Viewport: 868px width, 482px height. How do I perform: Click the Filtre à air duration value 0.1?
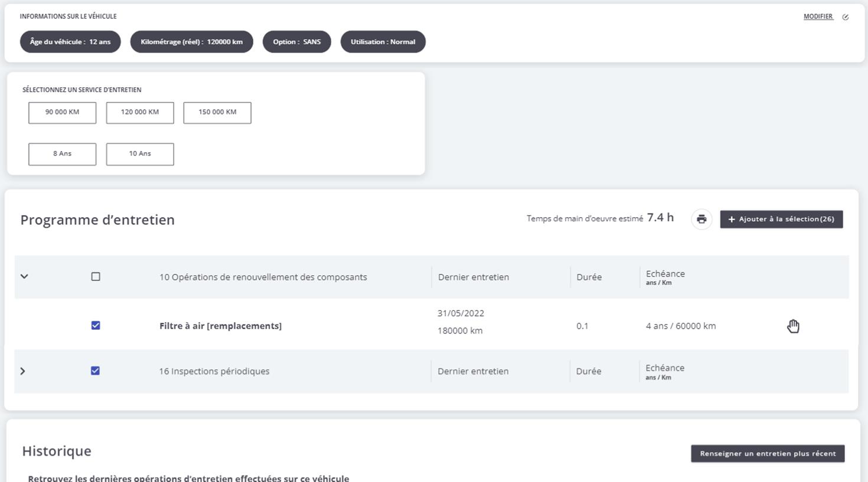[582, 326]
